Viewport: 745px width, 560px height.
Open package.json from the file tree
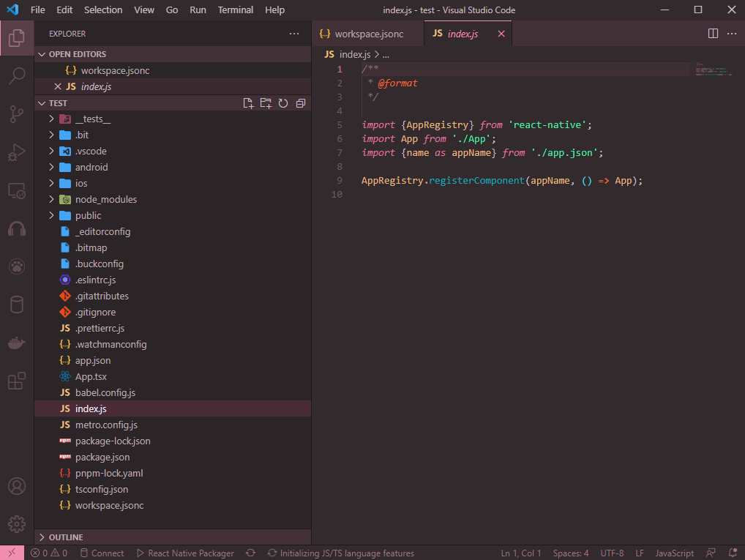click(173, 458)
